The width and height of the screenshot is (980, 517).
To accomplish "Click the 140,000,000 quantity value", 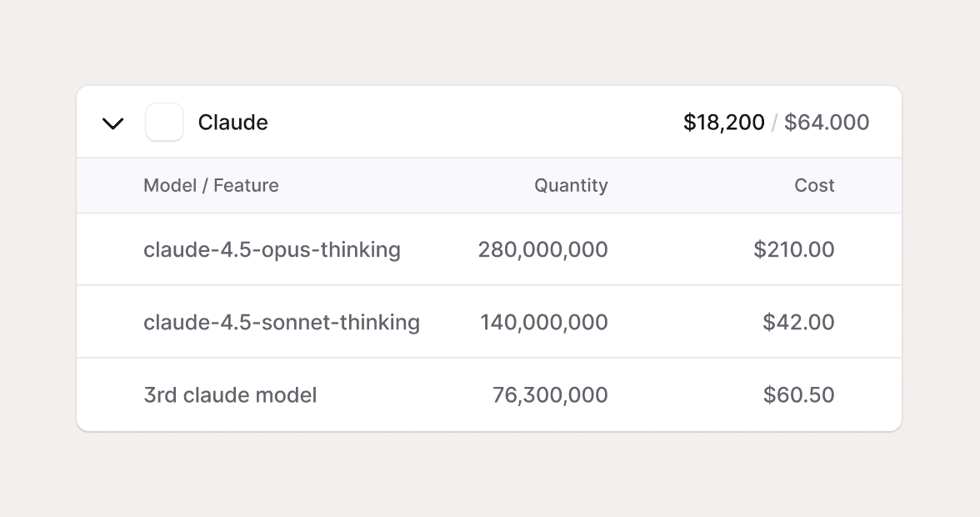I will pos(543,322).
